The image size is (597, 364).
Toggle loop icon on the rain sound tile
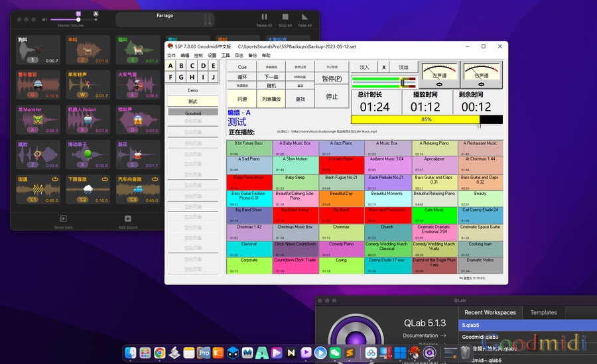pyautogui.click(x=105, y=179)
